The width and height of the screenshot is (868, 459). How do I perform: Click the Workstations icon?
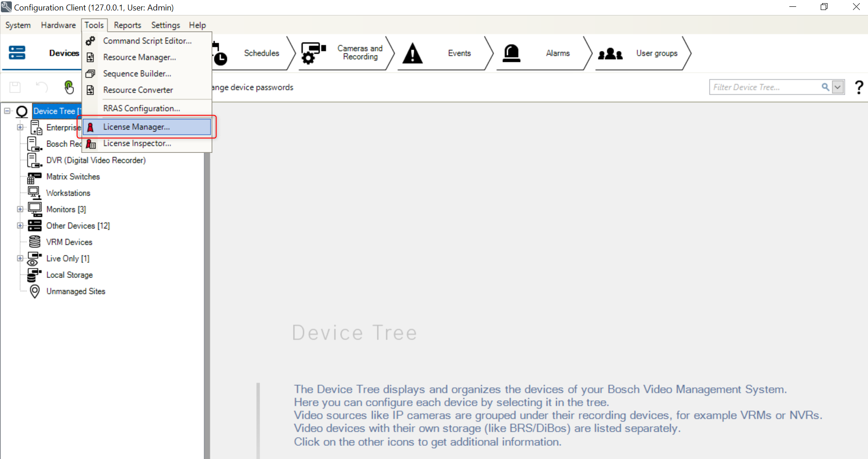[x=35, y=193]
